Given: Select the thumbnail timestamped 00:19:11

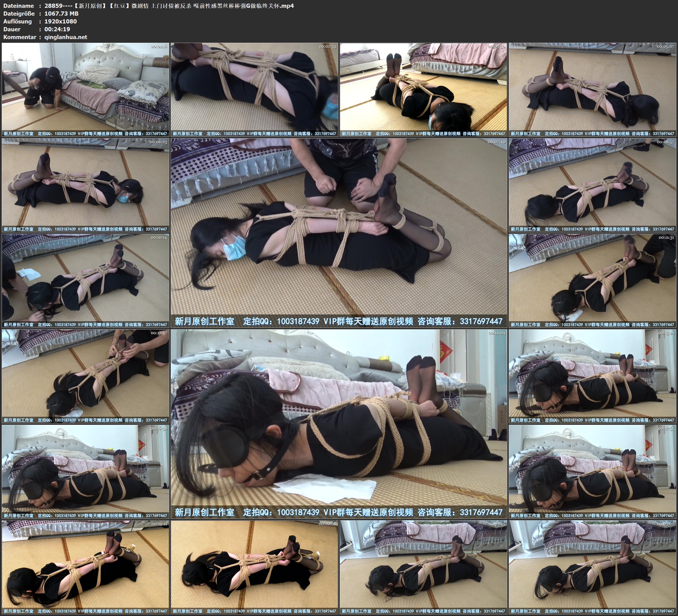Looking at the screenshot, I should click(85, 567).
